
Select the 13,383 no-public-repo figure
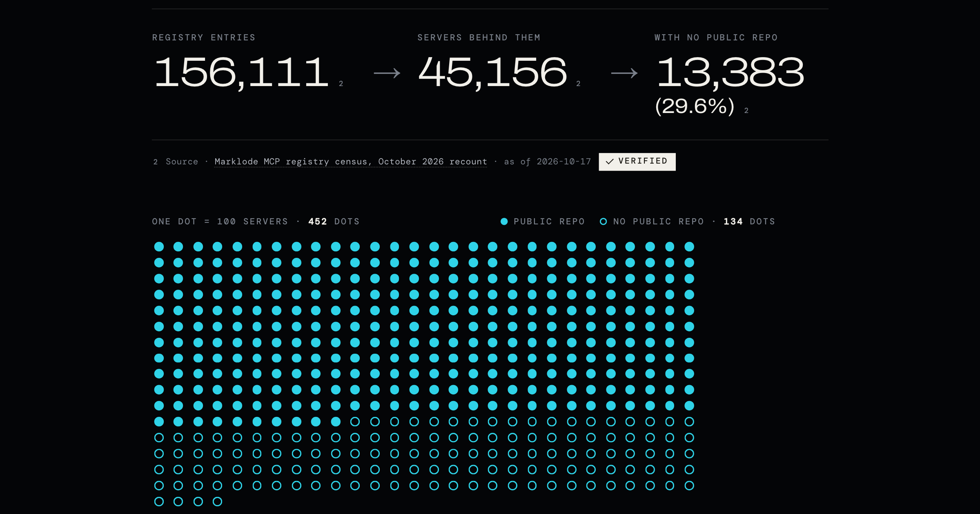[x=731, y=73]
